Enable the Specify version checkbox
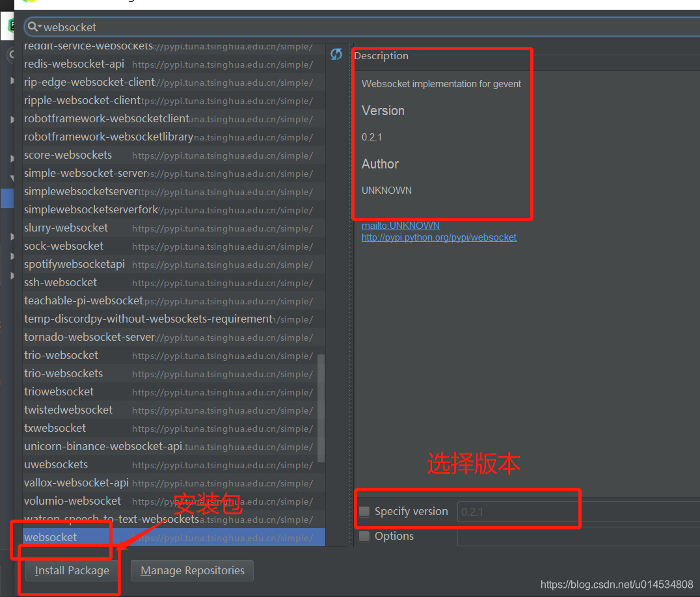Viewport: 700px width, 597px height. point(364,512)
